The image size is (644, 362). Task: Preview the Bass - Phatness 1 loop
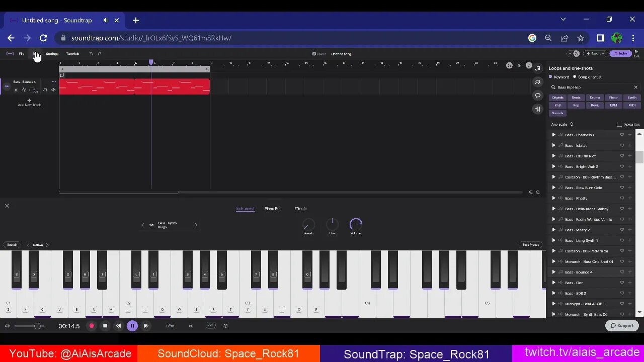553,135
